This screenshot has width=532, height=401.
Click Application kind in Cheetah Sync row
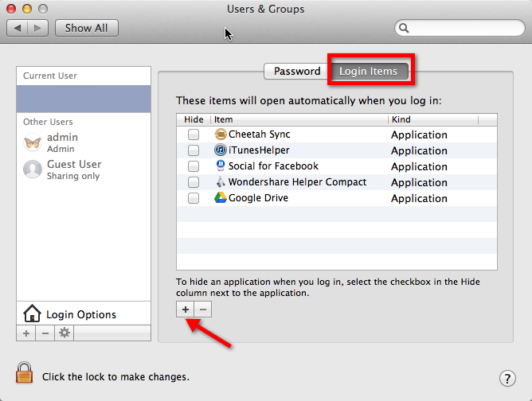coord(419,135)
